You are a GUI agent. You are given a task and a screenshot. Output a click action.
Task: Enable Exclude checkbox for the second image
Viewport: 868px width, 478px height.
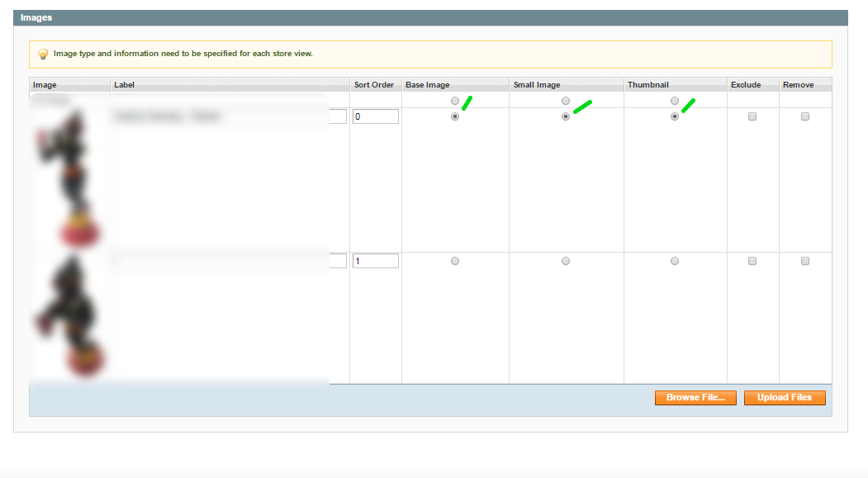coord(752,261)
